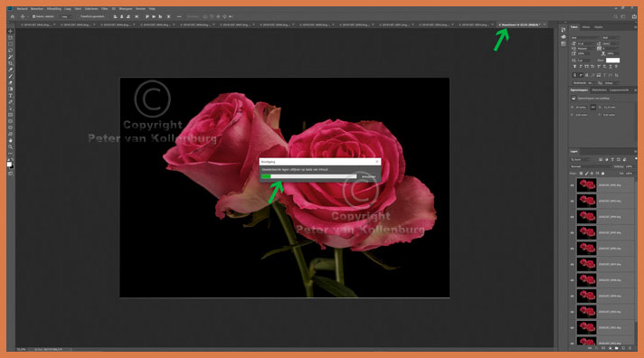Filter layers by type layers (T icon)
Viewport: 644px width, 358px height.
coord(612,160)
